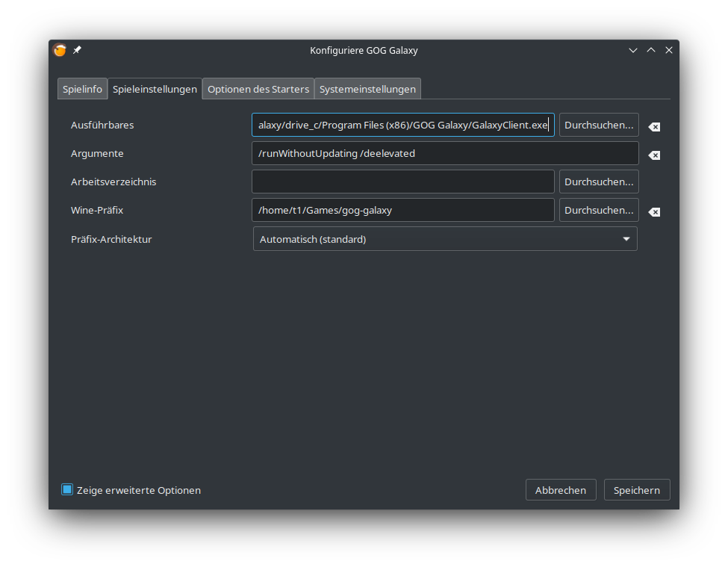
Task: Minimize the Konfiguriere GOG Galaxy window
Action: (x=633, y=50)
